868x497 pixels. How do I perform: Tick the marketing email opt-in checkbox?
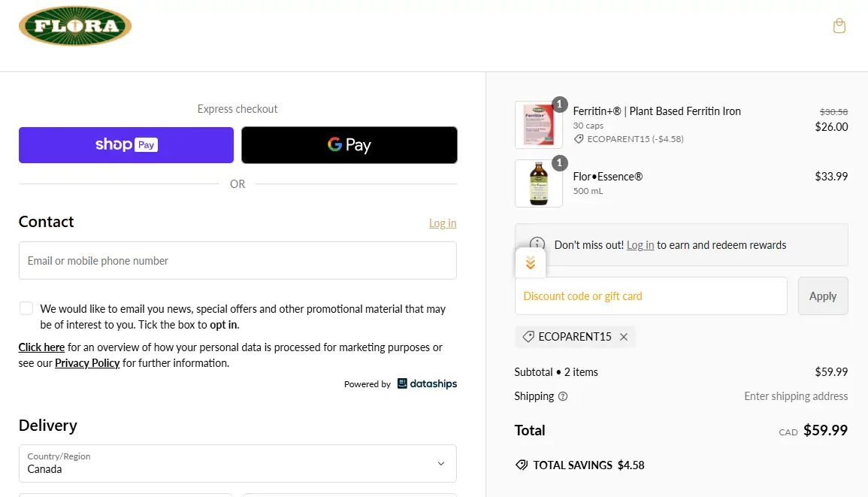pyautogui.click(x=26, y=308)
